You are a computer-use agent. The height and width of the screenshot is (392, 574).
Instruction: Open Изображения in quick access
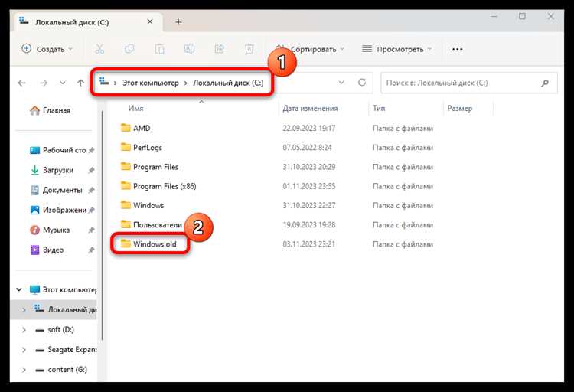tap(58, 210)
